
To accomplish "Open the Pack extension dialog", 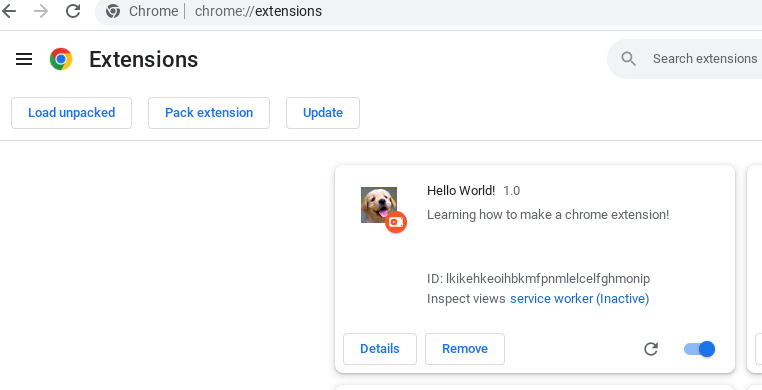I will click(209, 113).
